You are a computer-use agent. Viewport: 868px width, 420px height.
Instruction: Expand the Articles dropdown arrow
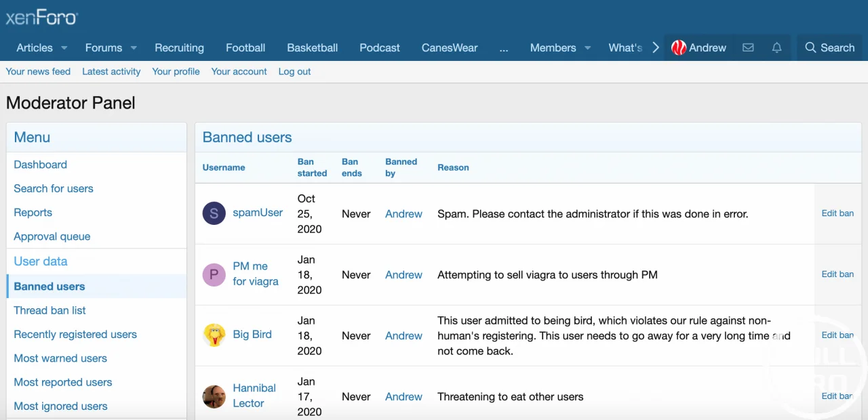click(x=64, y=48)
